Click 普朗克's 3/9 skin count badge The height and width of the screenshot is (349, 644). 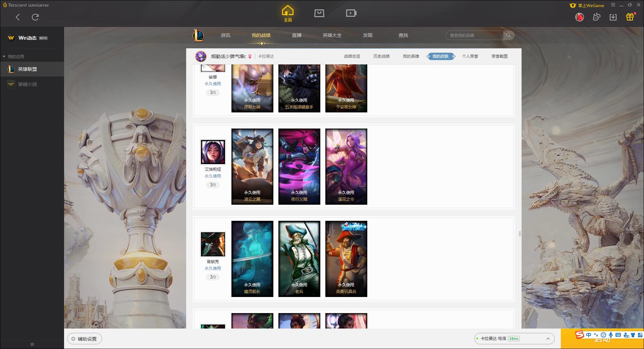click(x=213, y=277)
